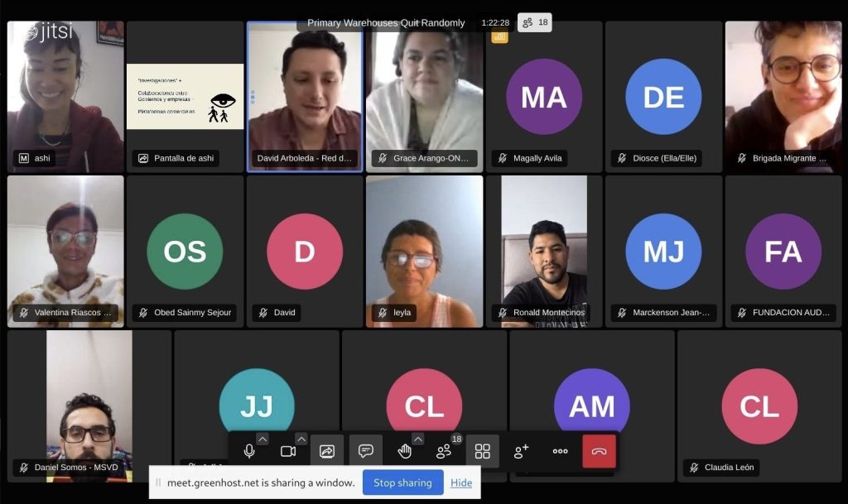Toggle tile view layout
The height and width of the screenshot is (504, 848).
482,451
